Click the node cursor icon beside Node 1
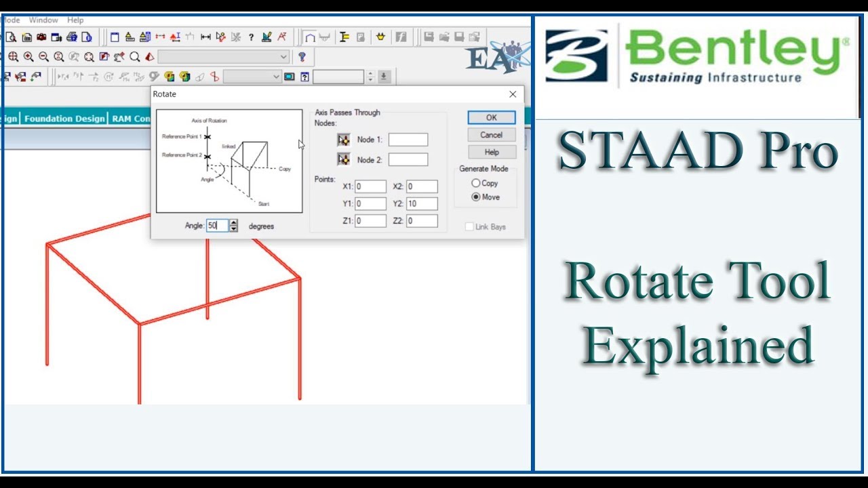Viewport: 868px width, 488px height. point(344,140)
